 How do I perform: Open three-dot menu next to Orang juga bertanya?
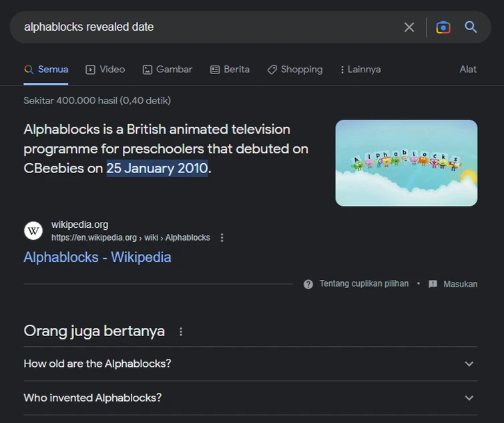coord(181,331)
